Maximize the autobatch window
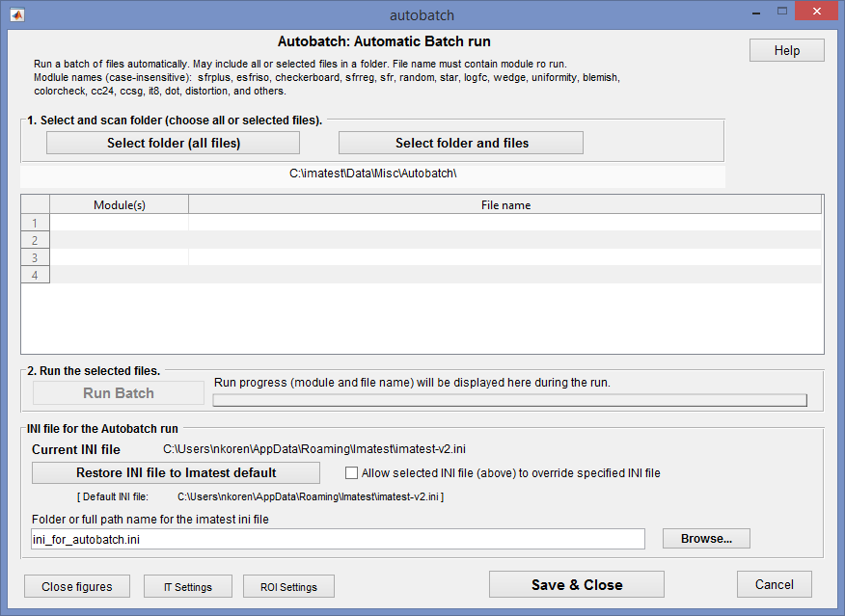 (782, 12)
